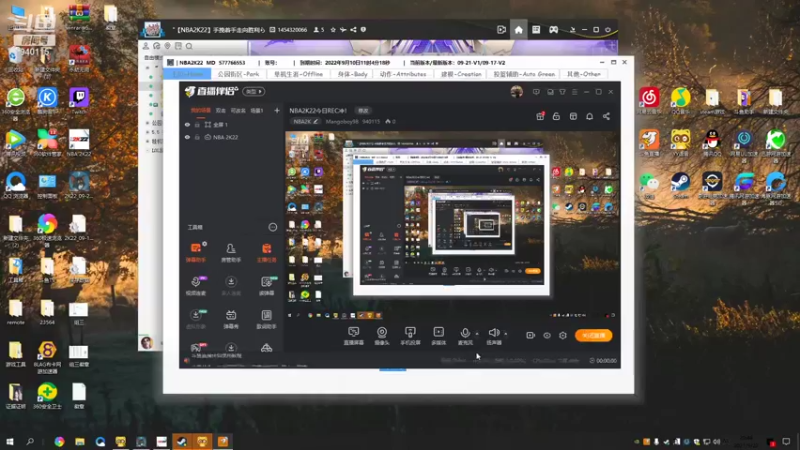This screenshot has width=800, height=450.
Task: Open the 弹幕助手 tool in the toolbox
Action: coord(196,253)
